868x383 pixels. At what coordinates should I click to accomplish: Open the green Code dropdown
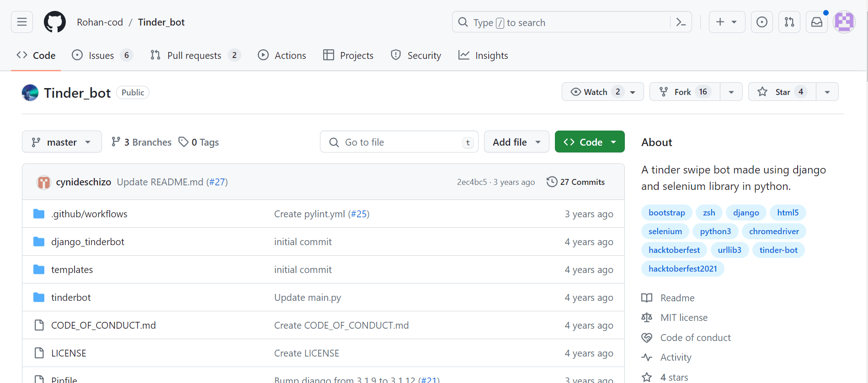590,142
